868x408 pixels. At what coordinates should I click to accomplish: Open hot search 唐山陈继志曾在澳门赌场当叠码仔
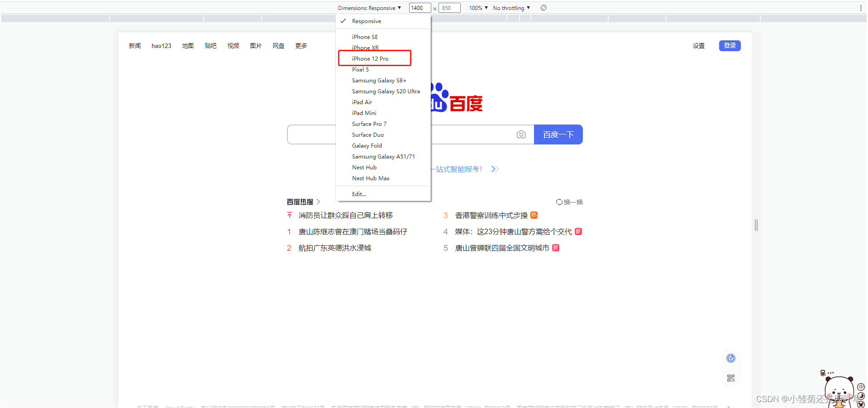click(353, 231)
